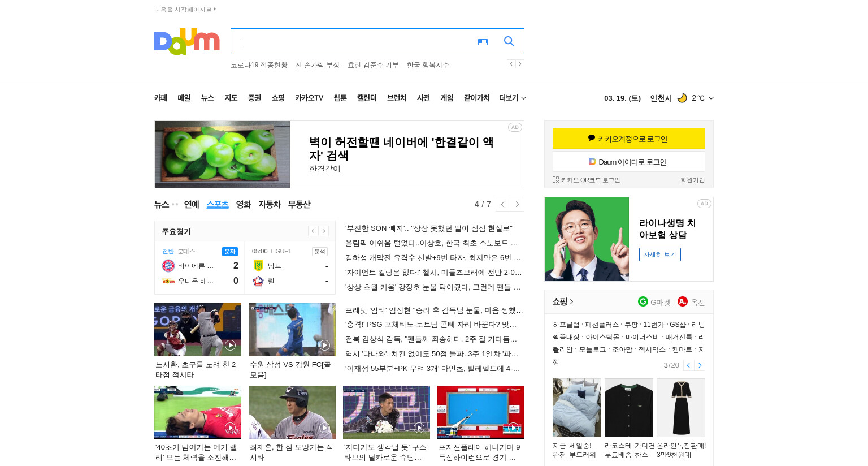
Task: Go to previous shopping page arrow
Action: point(689,365)
